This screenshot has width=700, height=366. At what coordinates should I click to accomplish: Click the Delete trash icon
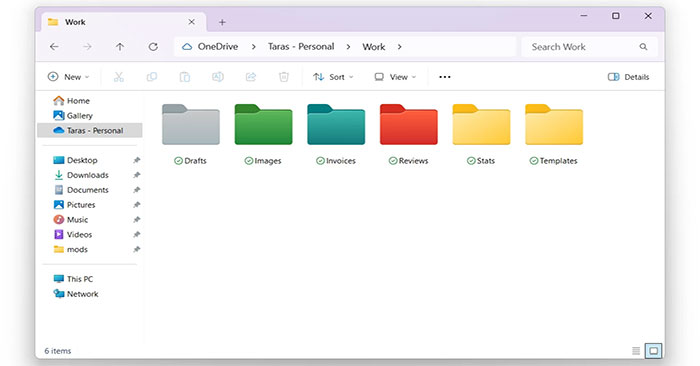[283, 77]
